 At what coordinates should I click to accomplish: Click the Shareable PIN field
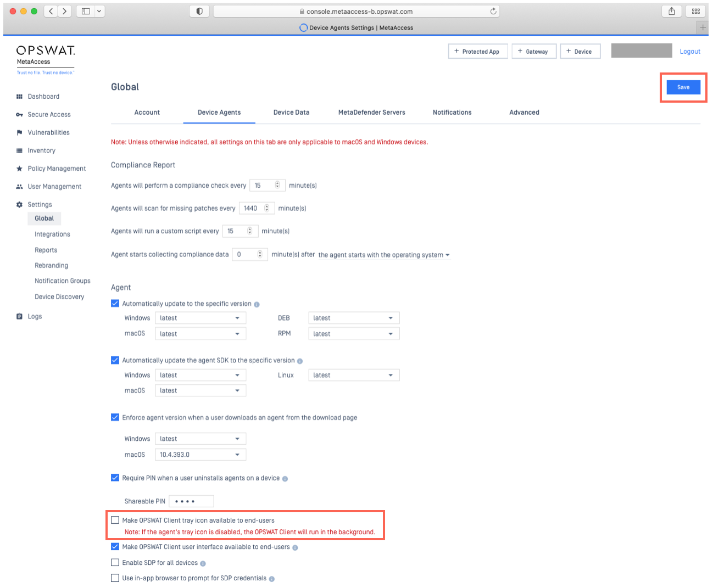pyautogui.click(x=191, y=501)
